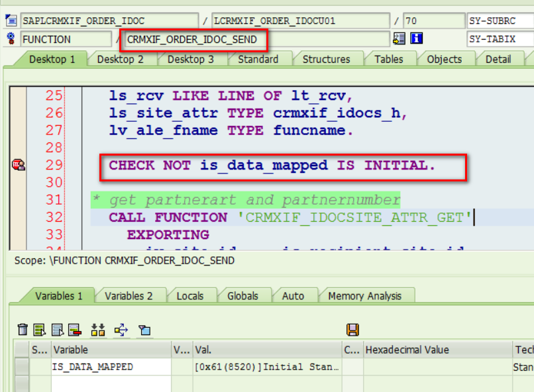Image resolution: width=534 pixels, height=392 pixels.
Task: Click the SY-SUBRC field
Action: pos(500,21)
